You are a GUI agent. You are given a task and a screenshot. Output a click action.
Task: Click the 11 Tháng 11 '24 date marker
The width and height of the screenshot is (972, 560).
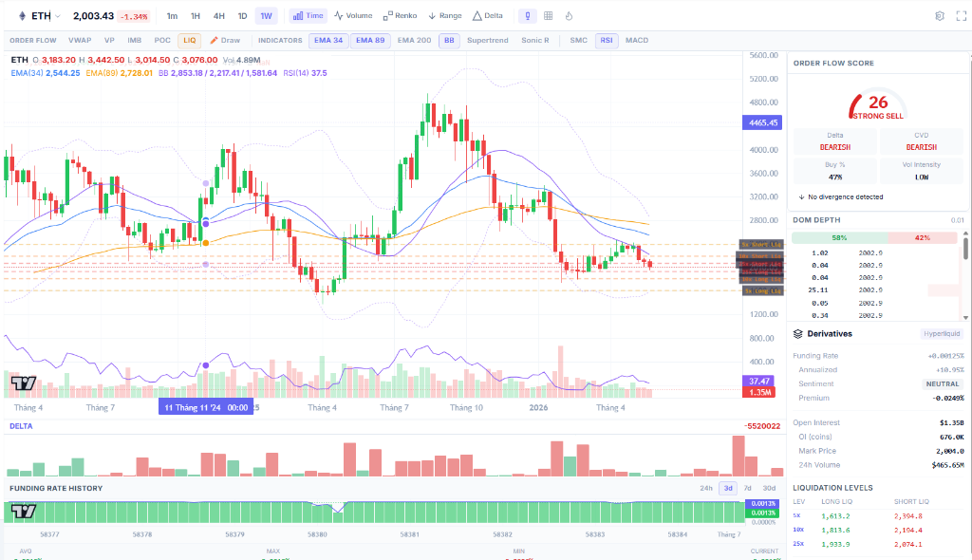206,407
